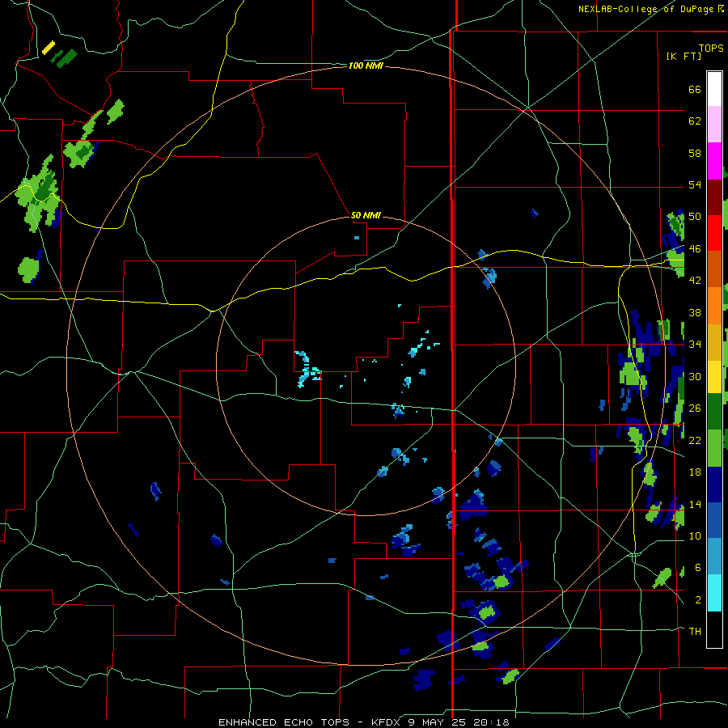Select the '46' legend value
This screenshot has width=728, height=728.
pos(695,249)
